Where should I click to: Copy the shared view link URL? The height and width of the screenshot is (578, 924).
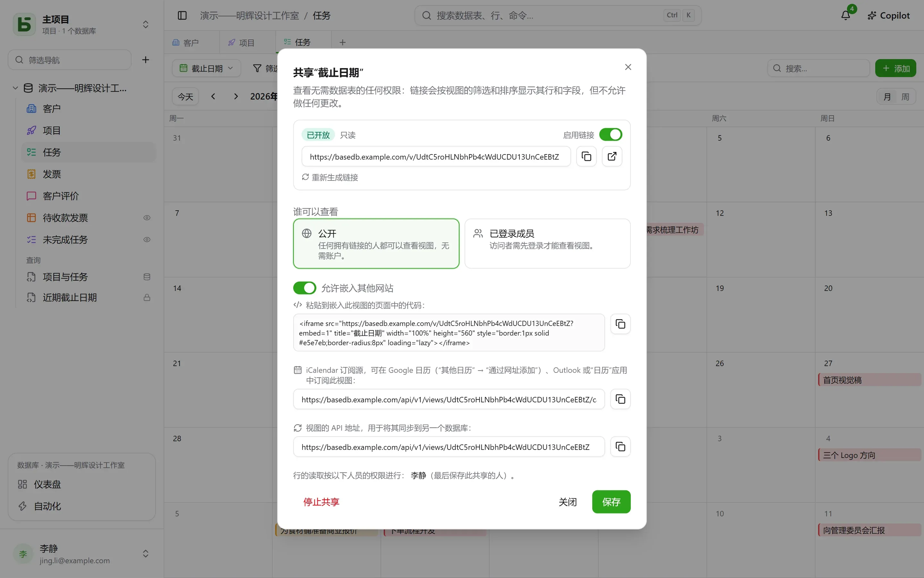point(586,156)
